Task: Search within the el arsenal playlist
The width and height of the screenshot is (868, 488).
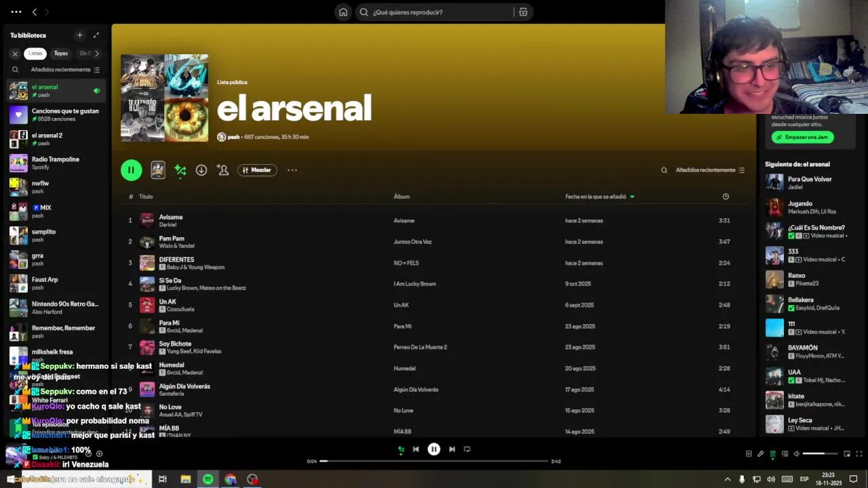Action: [664, 170]
